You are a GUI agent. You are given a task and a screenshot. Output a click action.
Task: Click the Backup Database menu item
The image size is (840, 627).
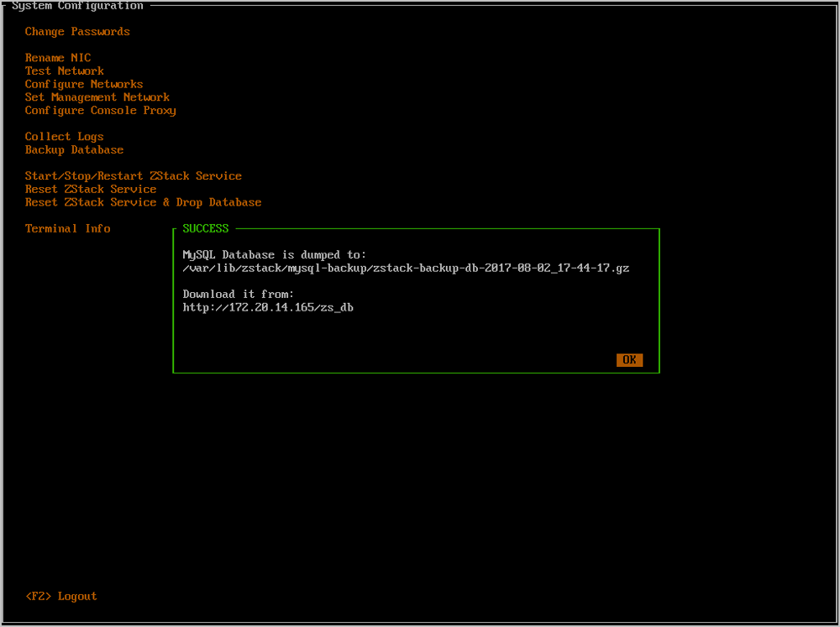click(x=74, y=150)
